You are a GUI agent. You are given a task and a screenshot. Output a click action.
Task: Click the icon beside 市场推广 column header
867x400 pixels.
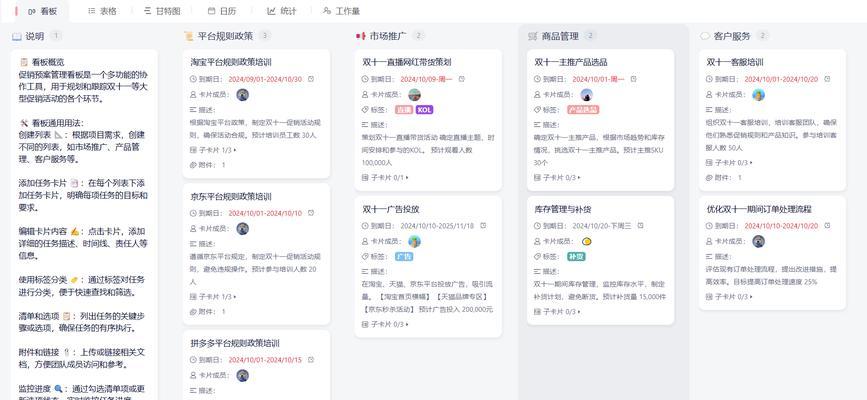pyautogui.click(x=361, y=37)
